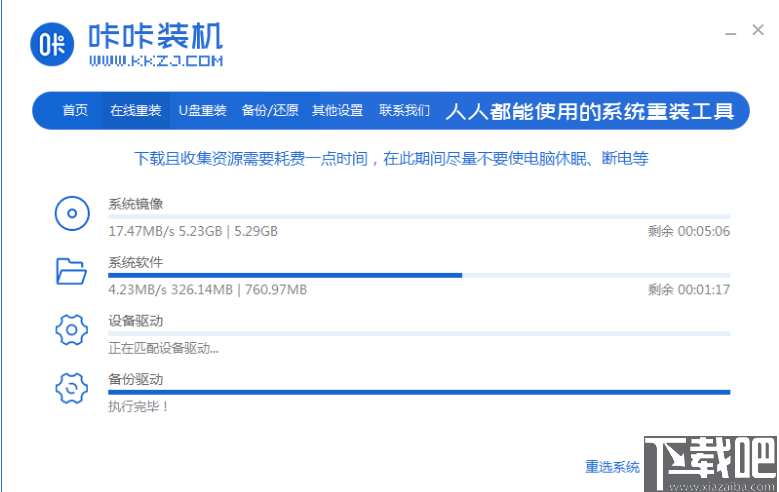Click the 备份驱动 refresh gear icon

pyautogui.click(x=71, y=387)
